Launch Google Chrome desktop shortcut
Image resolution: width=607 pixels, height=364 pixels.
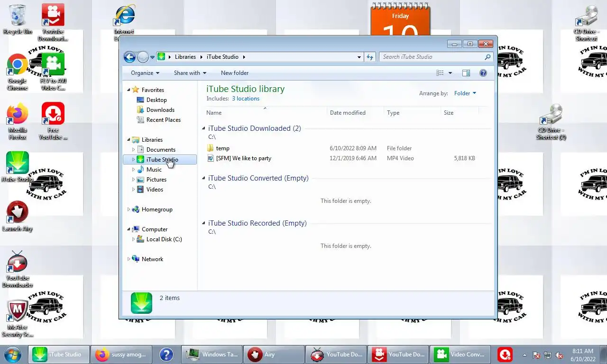(18, 72)
